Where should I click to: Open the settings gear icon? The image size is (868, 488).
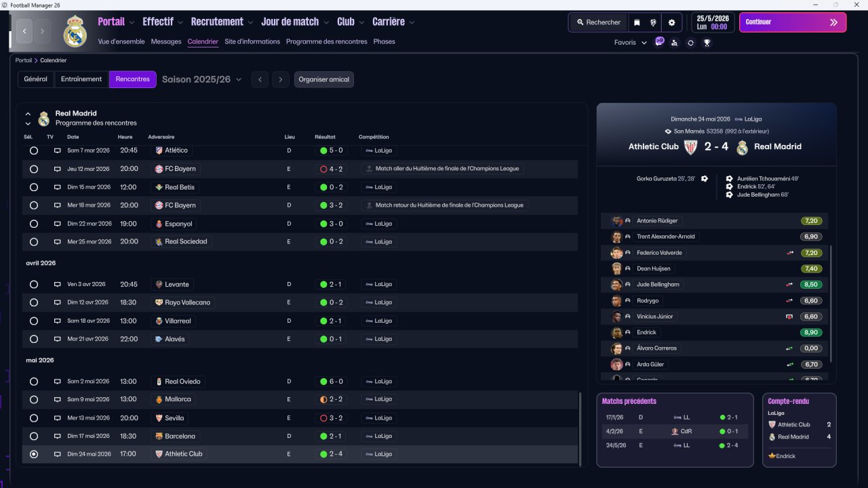pos(672,22)
